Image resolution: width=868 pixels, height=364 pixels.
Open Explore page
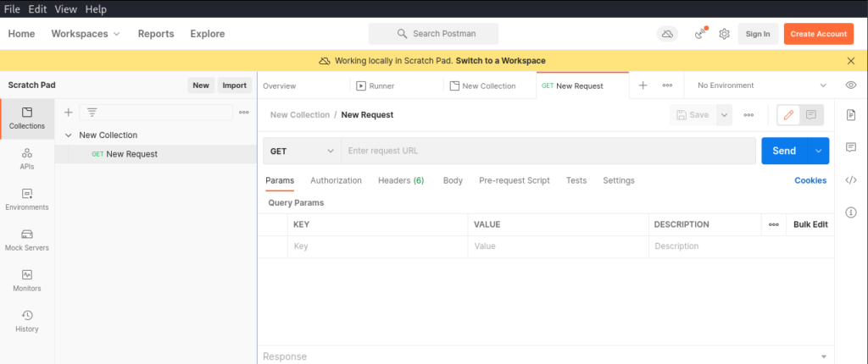tap(208, 34)
